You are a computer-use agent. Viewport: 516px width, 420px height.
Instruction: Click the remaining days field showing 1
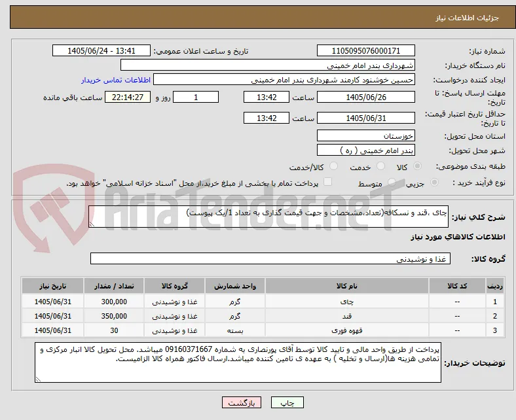(x=196, y=97)
